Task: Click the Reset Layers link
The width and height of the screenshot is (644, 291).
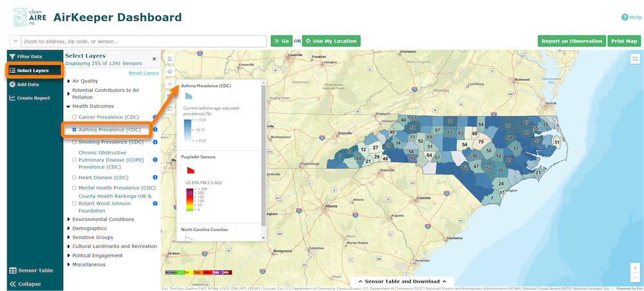Action: point(143,73)
